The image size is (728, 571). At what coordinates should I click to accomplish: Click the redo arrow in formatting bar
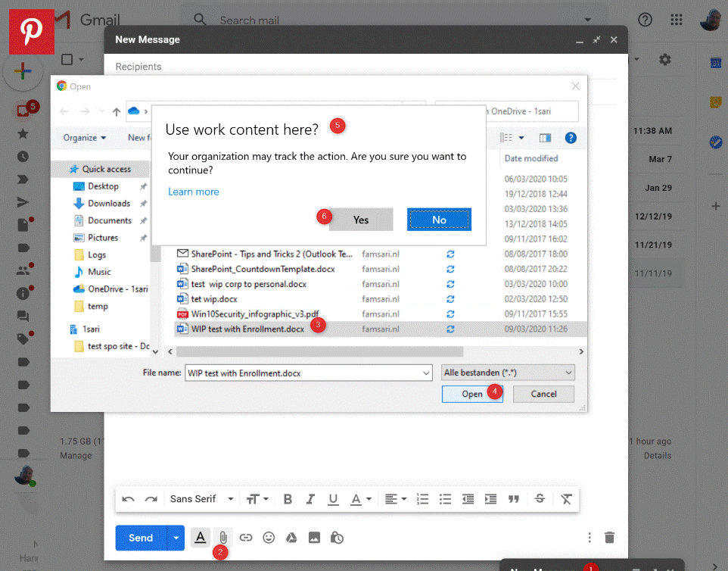[x=151, y=499]
